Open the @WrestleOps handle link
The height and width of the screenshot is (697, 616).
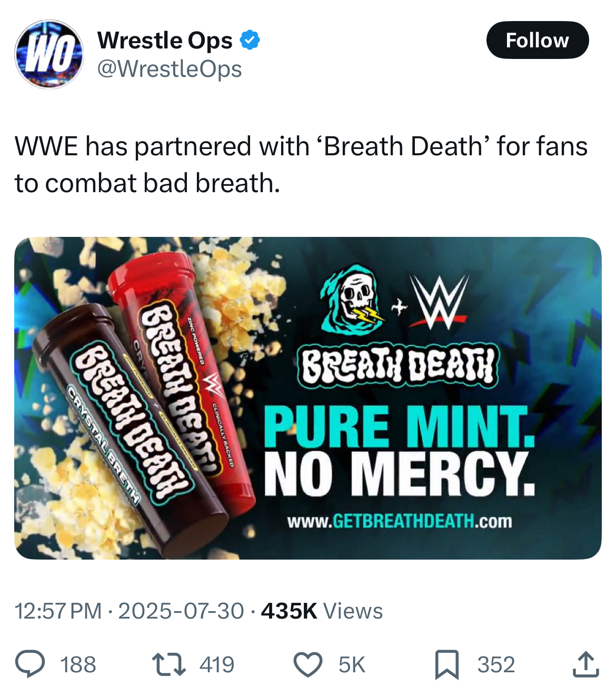[x=170, y=69]
